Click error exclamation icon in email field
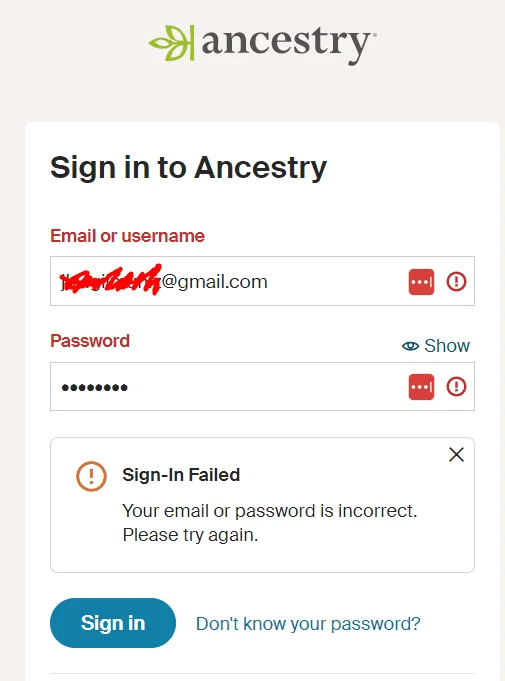Screen dimensions: 505x681 [456, 281]
